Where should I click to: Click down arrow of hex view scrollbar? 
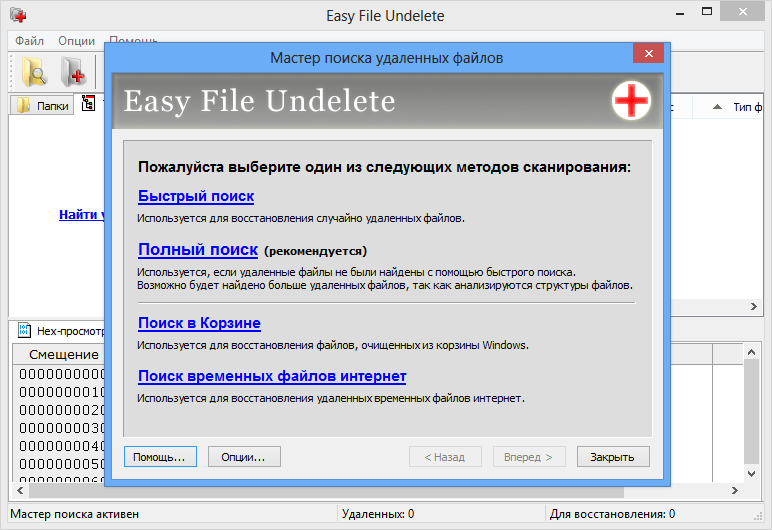[751, 474]
